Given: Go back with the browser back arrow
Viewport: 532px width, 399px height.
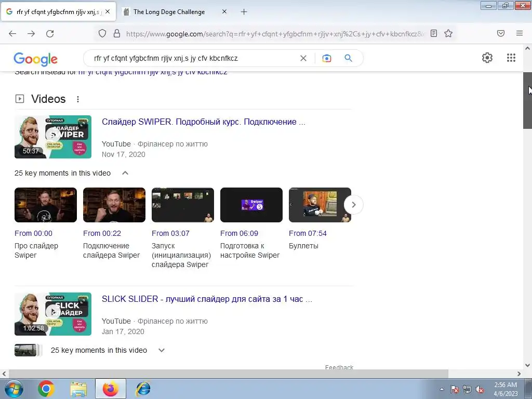Looking at the screenshot, I should pos(12,33).
